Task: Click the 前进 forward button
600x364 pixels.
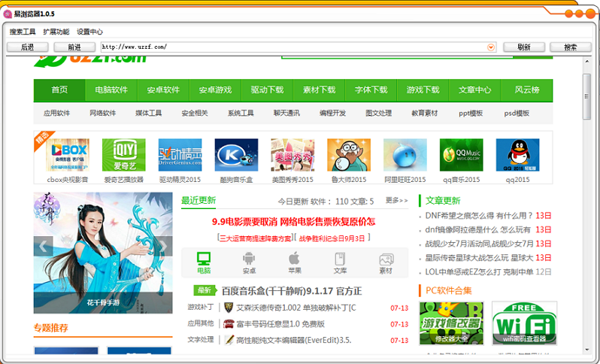Action: pyautogui.click(x=74, y=47)
